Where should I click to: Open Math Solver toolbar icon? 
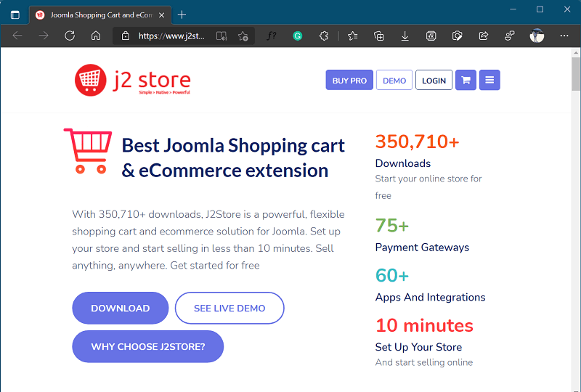pos(431,36)
